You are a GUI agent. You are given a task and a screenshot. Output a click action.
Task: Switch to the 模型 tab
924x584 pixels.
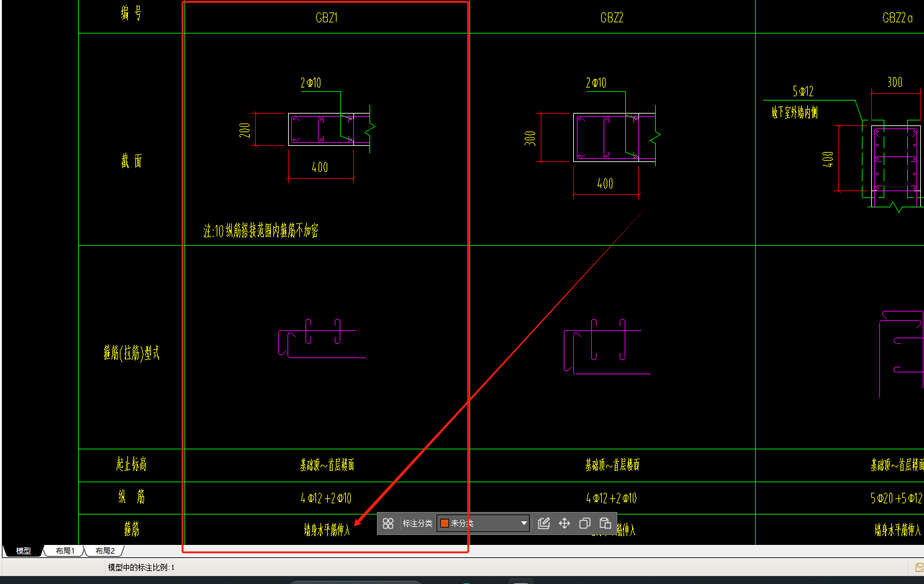coord(23,550)
